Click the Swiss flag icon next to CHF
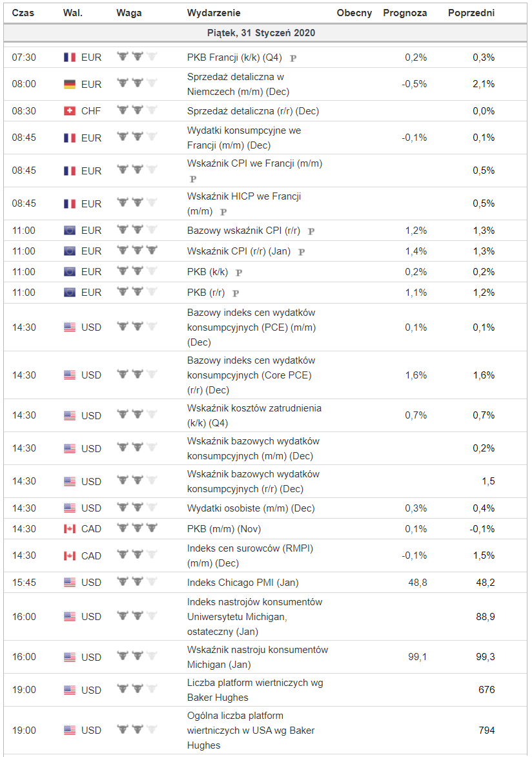The height and width of the screenshot is (757, 532). (x=70, y=111)
